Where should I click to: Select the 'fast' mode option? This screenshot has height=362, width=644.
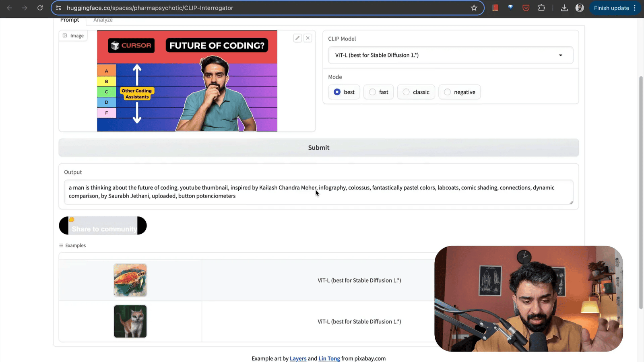click(373, 92)
